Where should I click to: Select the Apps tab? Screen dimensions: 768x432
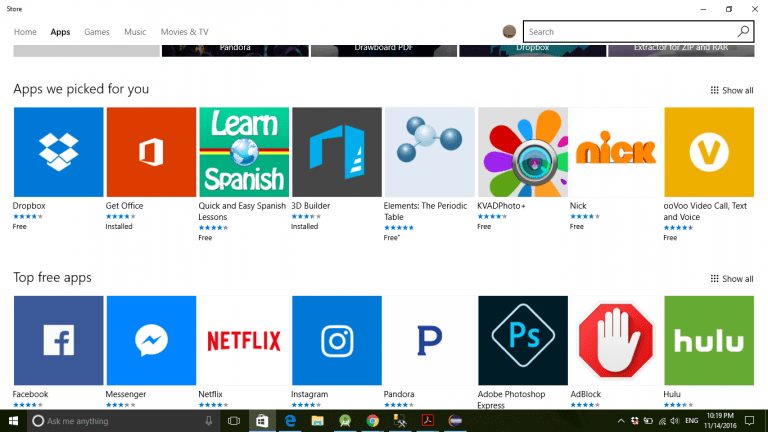coord(60,32)
